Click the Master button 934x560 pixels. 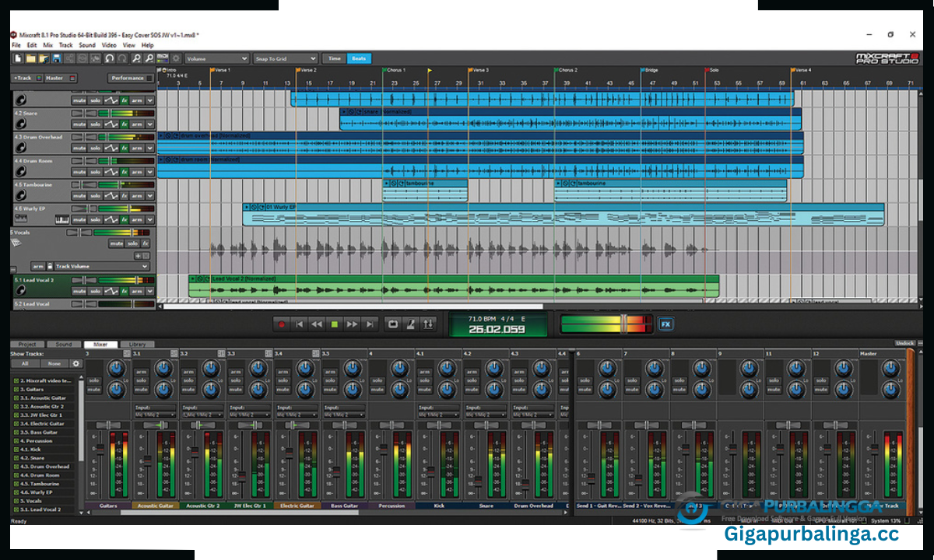pos(61,78)
